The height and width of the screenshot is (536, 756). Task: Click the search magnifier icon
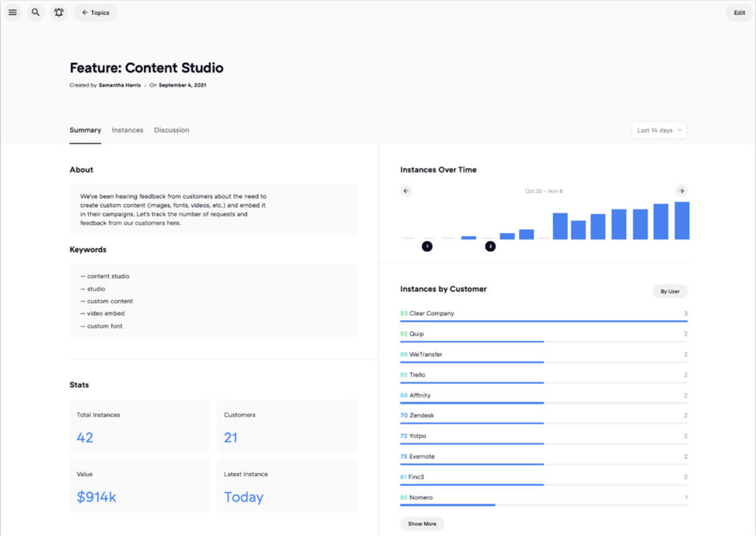click(x=35, y=13)
